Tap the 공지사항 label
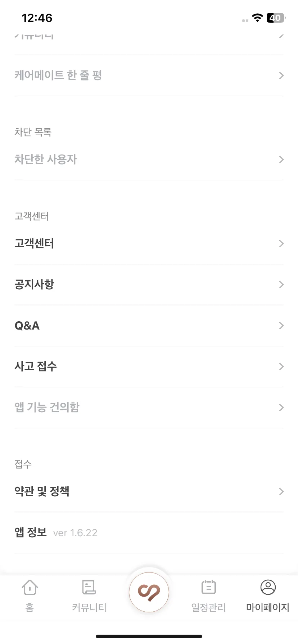The width and height of the screenshot is (298, 644). point(34,285)
